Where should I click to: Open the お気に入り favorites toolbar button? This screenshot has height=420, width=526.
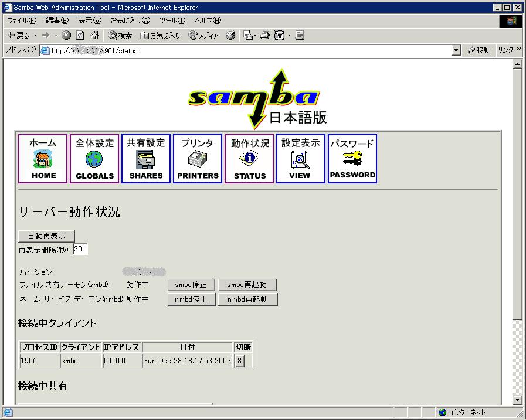(160, 36)
